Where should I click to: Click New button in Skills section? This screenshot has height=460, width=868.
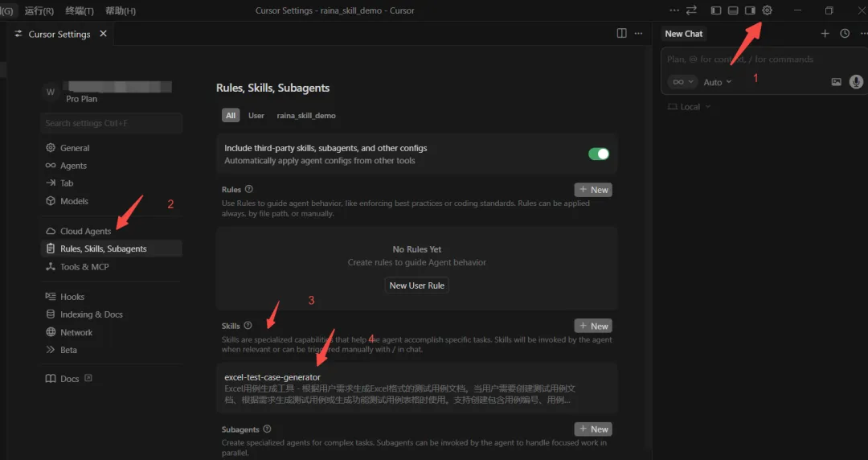(x=593, y=326)
